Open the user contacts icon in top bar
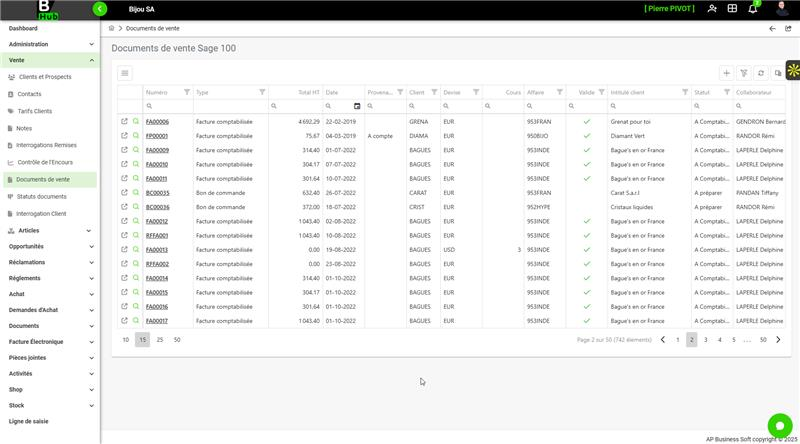800x444 pixels. tap(712, 9)
